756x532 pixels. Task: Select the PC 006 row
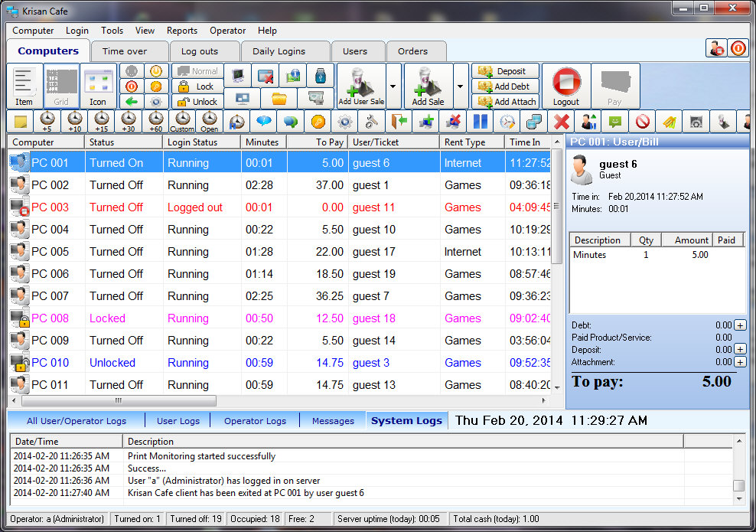(279, 274)
